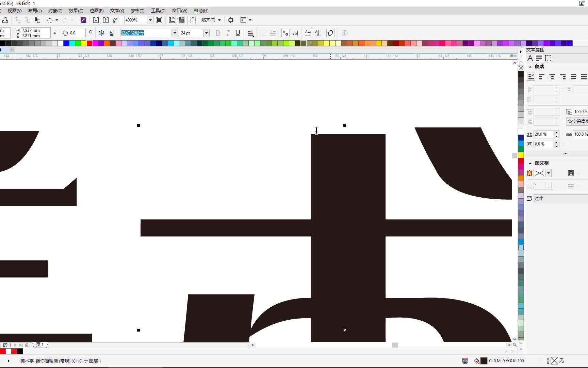Screen dimensions: 588x368
Task: Undo the last action
Action: (50, 20)
